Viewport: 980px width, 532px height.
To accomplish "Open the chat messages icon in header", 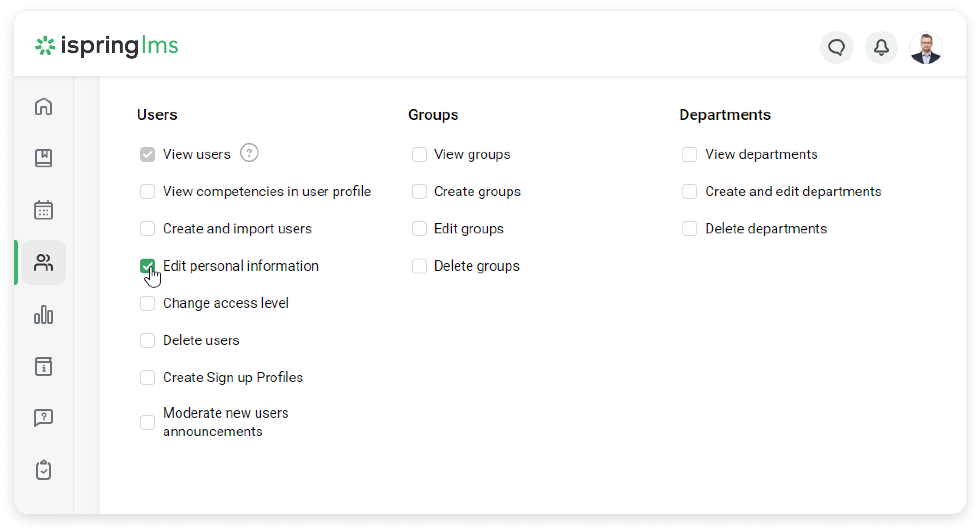I will pyautogui.click(x=837, y=48).
